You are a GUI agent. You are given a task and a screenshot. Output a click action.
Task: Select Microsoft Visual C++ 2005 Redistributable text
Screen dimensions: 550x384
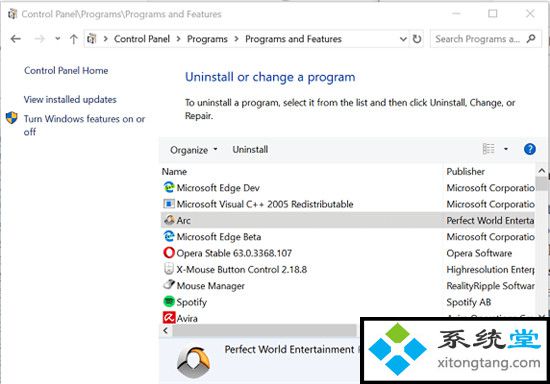click(265, 204)
